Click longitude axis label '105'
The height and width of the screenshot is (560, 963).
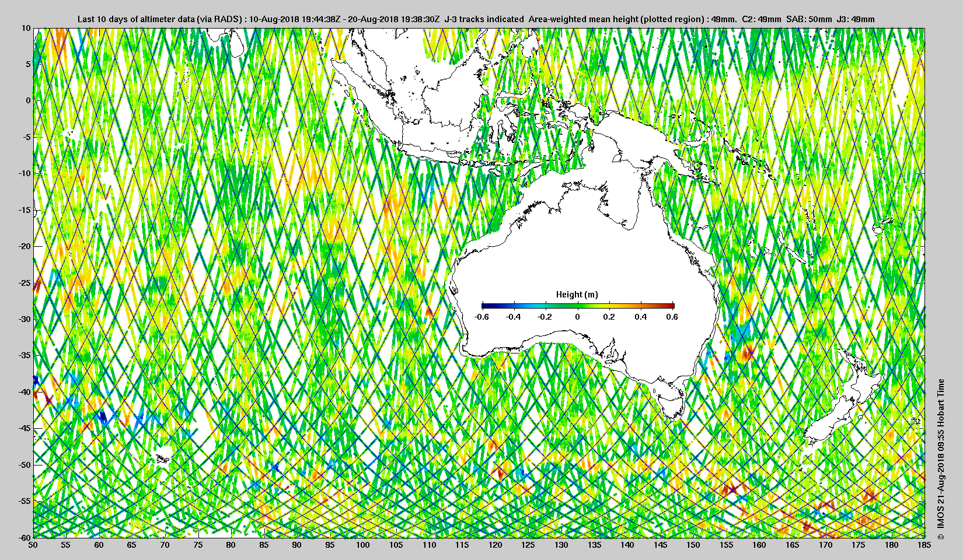pos(396,545)
